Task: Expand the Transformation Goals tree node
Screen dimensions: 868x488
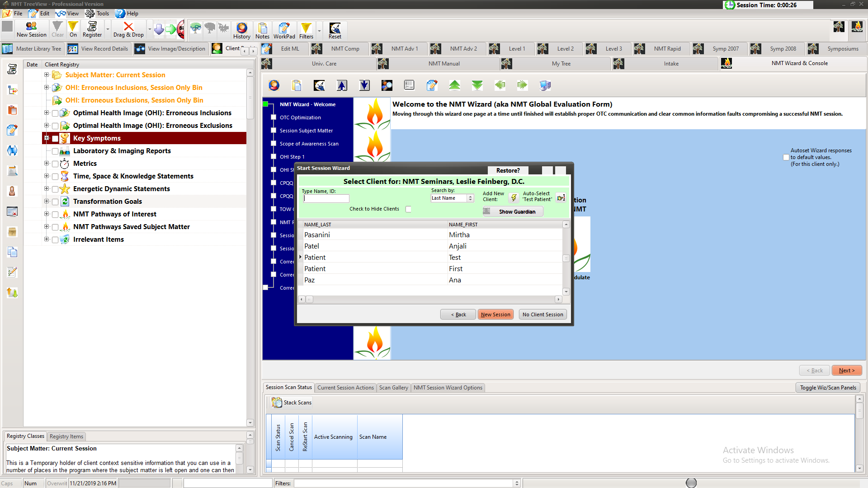Action: (47, 202)
